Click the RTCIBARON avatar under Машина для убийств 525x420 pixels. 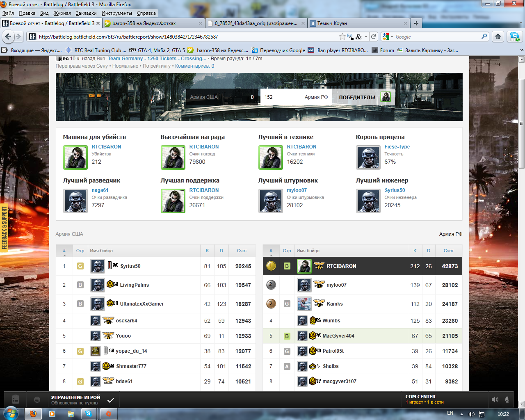point(75,157)
